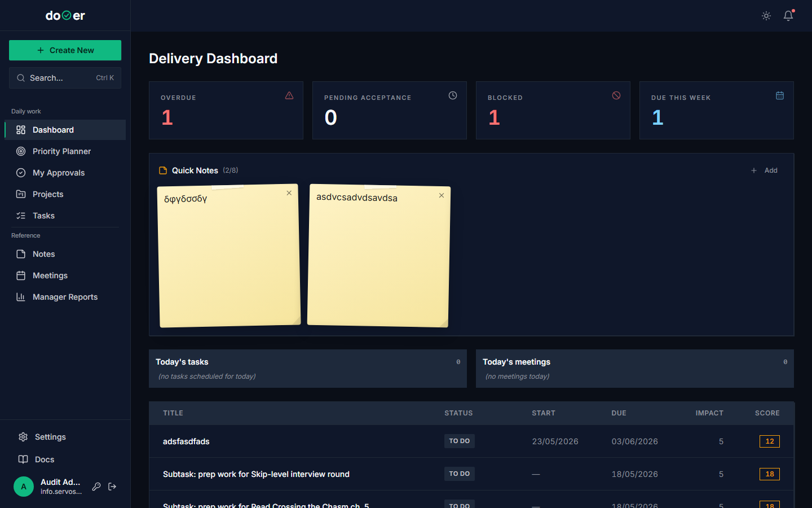
Task: Sort by START column header
Action: 544,413
